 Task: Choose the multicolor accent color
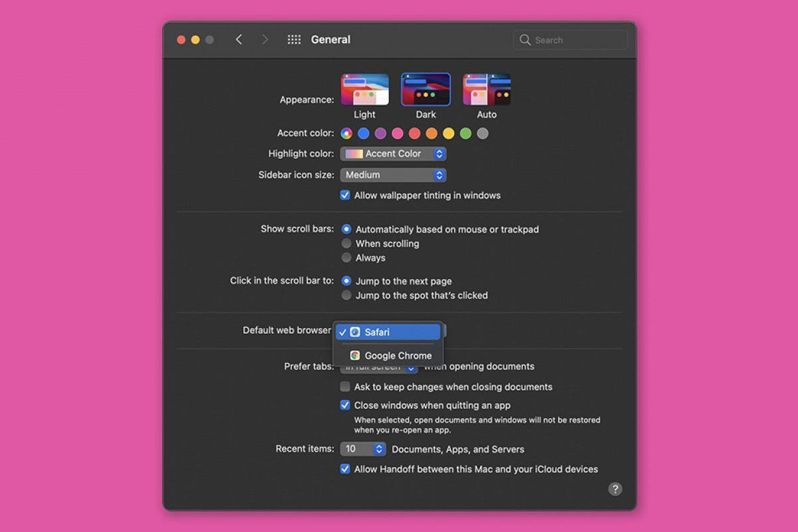click(x=346, y=133)
